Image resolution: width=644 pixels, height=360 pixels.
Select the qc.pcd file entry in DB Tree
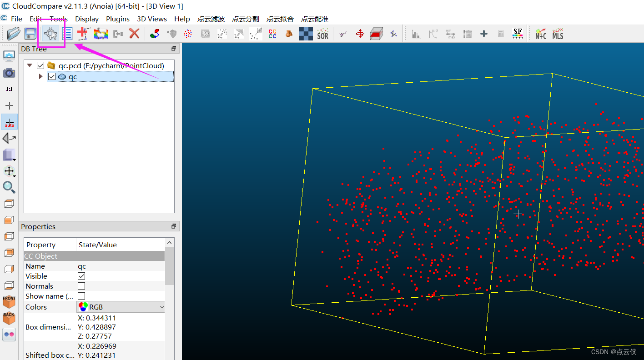[x=111, y=65]
